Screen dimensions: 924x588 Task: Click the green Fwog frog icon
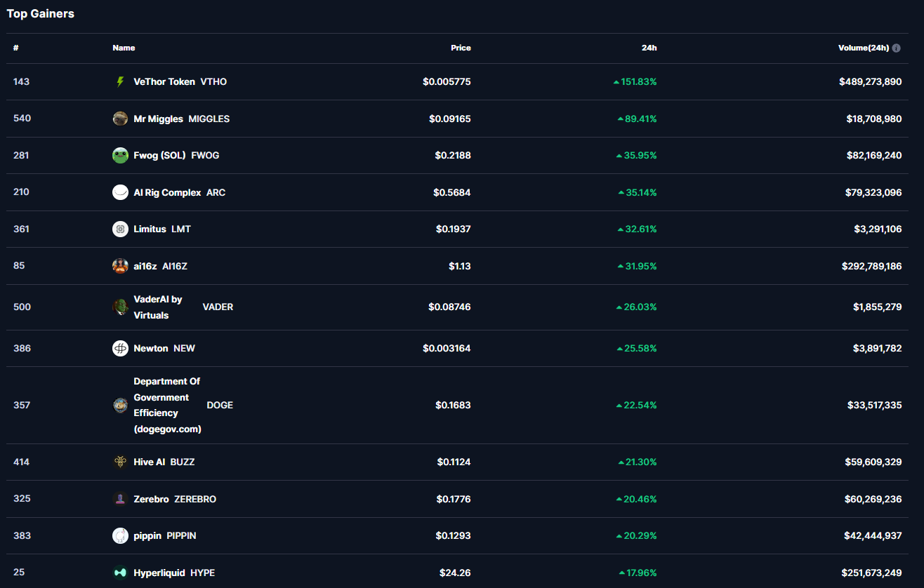pyautogui.click(x=120, y=156)
